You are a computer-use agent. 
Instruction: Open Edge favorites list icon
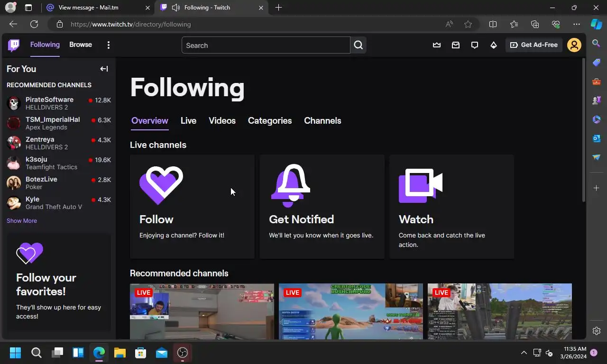tap(514, 24)
